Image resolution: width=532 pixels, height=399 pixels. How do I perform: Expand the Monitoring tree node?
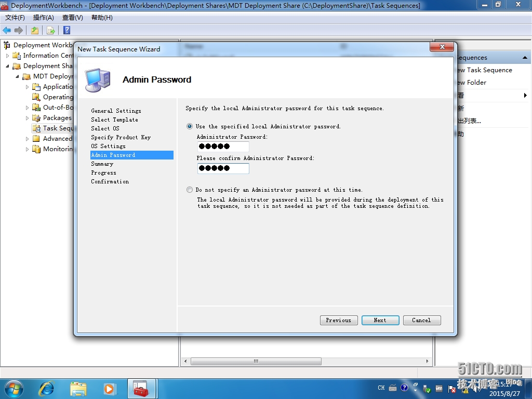click(27, 149)
